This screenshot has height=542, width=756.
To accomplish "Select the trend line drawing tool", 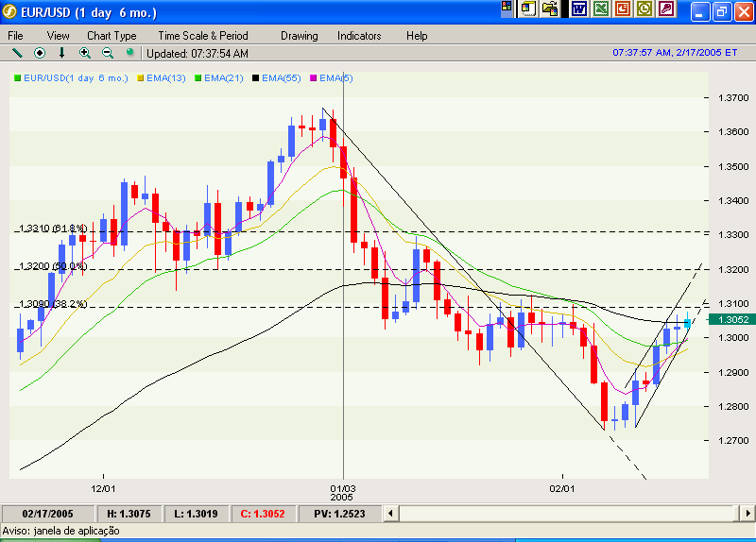I will [x=17, y=53].
